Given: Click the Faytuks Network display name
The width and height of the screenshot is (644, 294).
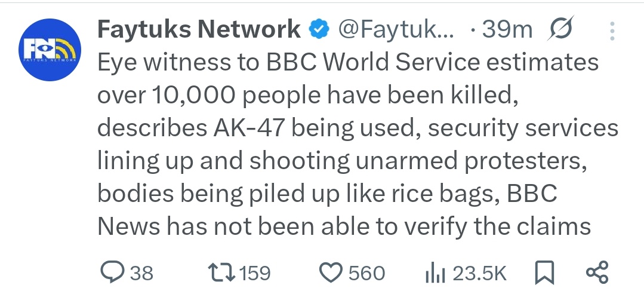Looking at the screenshot, I should [x=199, y=29].
